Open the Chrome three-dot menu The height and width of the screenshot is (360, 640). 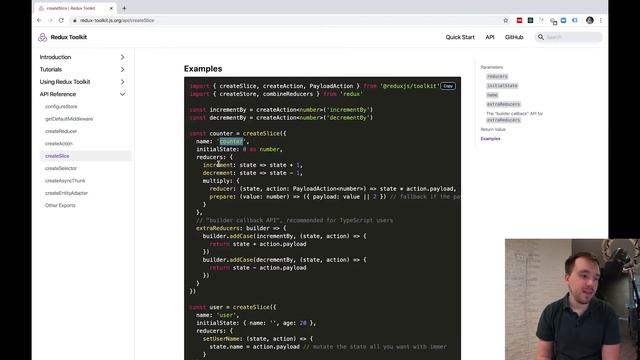(x=601, y=20)
